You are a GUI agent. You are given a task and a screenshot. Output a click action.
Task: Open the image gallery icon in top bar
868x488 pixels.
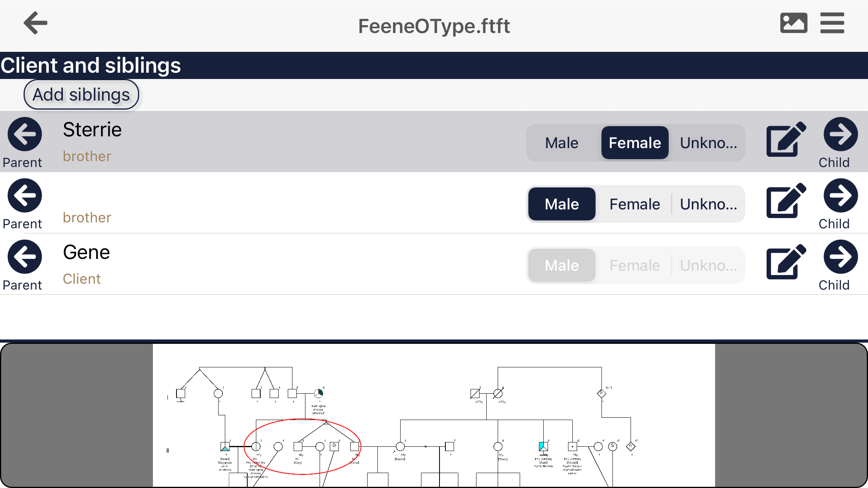point(794,23)
